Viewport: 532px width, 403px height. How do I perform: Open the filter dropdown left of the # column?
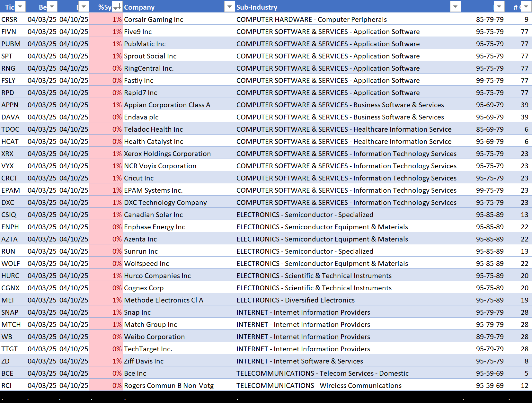(x=499, y=7)
